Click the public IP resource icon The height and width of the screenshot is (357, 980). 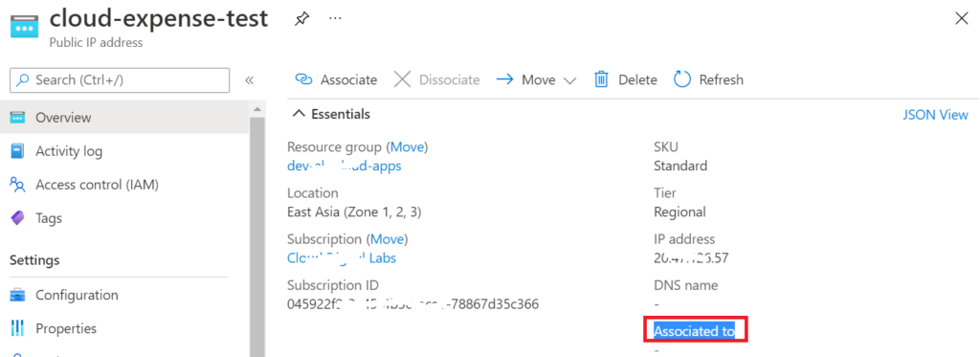point(25,25)
